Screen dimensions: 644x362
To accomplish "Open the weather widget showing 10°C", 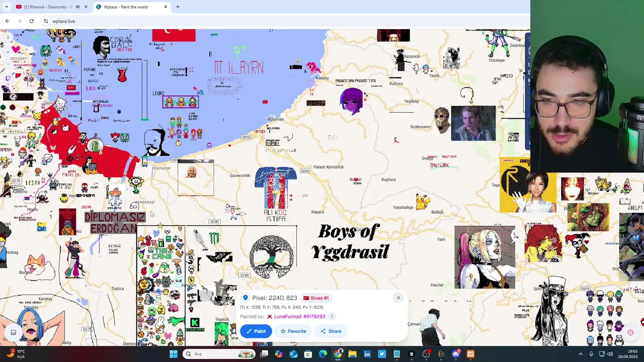I will (15, 354).
